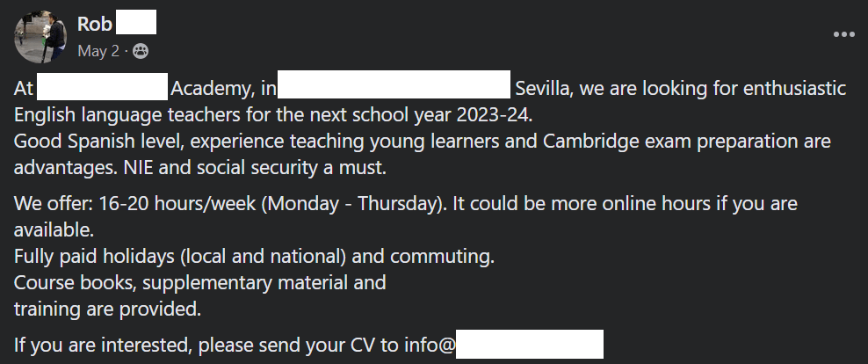868x364 pixels.
Task: Click the 'Course books, supplementary material' line
Action: pos(199,283)
